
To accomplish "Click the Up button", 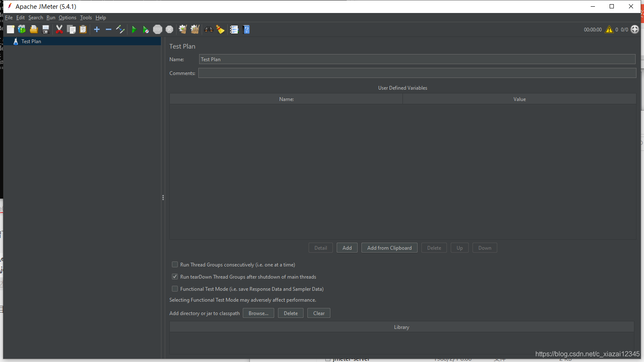I will [460, 248].
